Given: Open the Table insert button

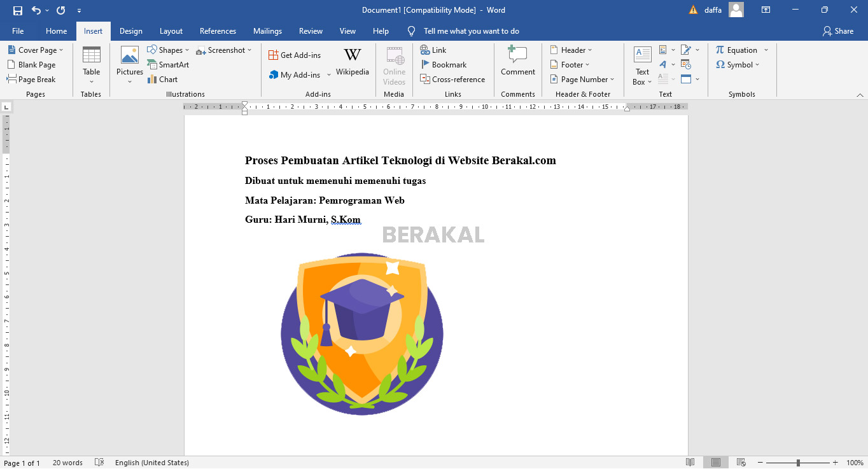Looking at the screenshot, I should pos(92,66).
